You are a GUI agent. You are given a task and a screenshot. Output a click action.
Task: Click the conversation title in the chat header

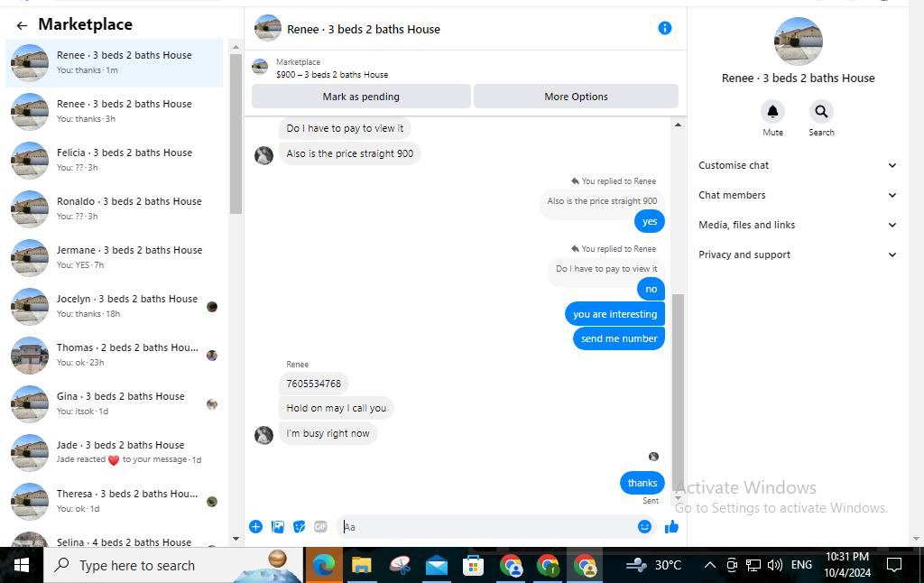[x=363, y=30]
